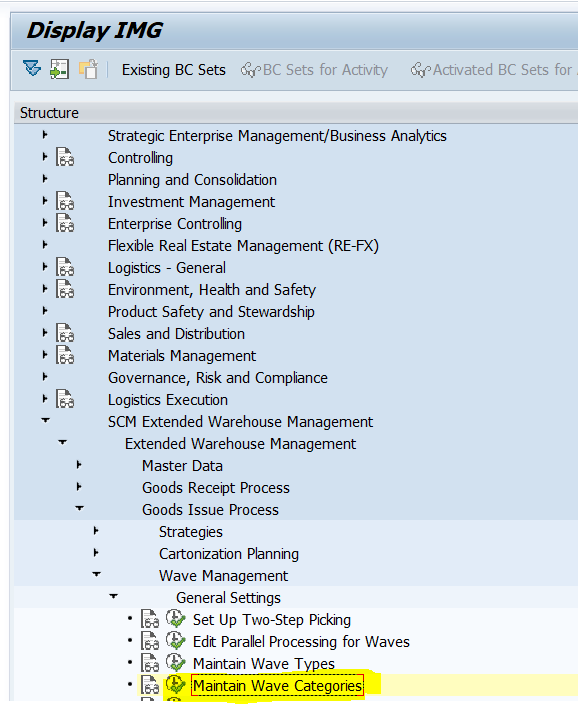Viewport: 578px width, 704px height.
Task: Open documentation icon for Enterprise Controlling
Action: click(x=65, y=223)
